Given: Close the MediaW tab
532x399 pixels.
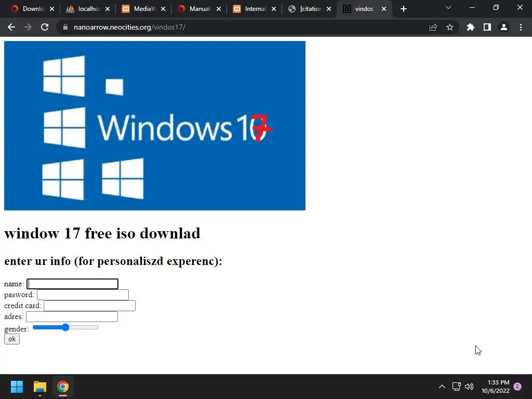Looking at the screenshot, I should (163, 9).
